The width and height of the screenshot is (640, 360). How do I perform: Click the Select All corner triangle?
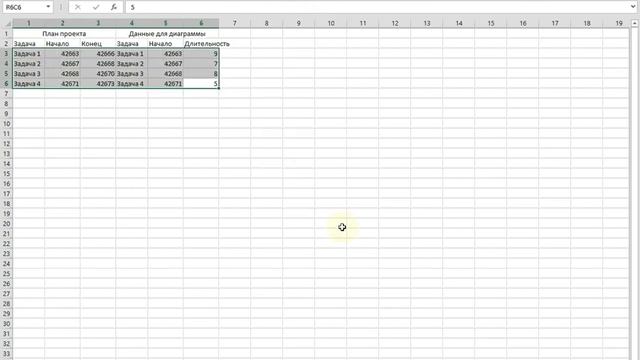click(x=7, y=24)
